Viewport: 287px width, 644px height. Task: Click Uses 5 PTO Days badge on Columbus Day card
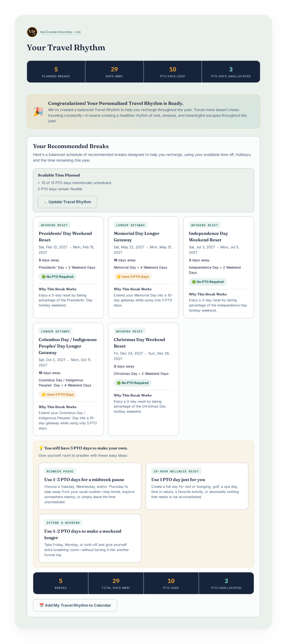[x=58, y=394]
